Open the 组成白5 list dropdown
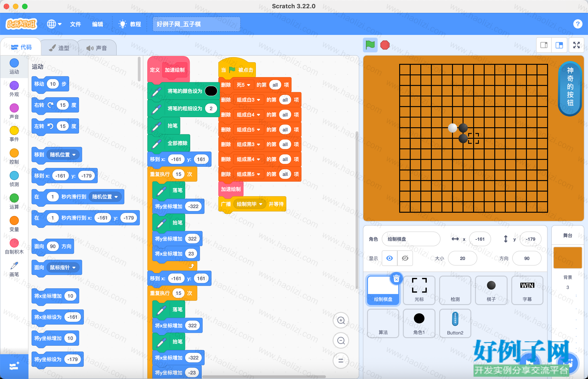Viewport: 588px width, 379px height. (248, 130)
